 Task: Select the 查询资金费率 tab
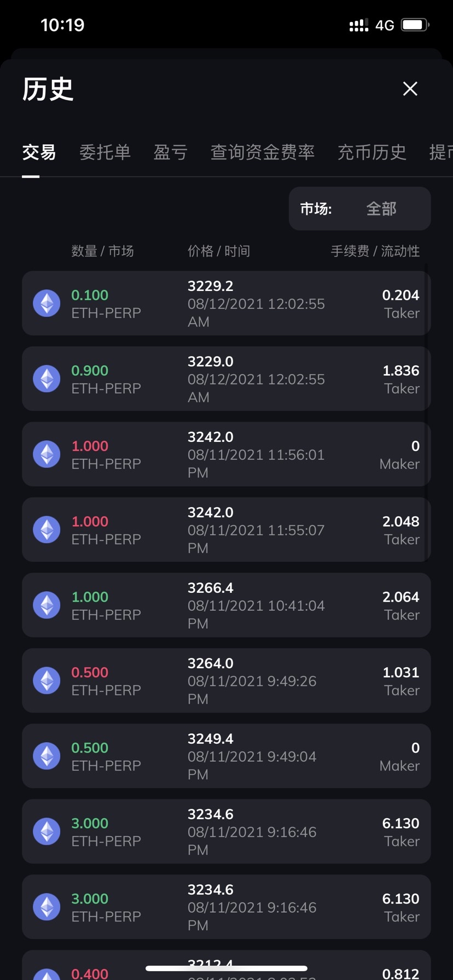(x=263, y=152)
